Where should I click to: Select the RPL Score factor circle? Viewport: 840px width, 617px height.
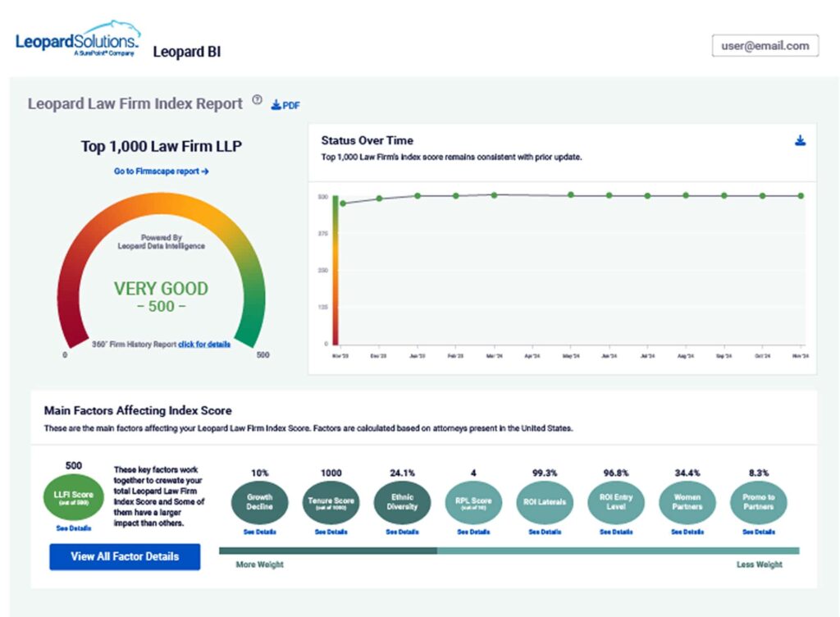pos(473,502)
